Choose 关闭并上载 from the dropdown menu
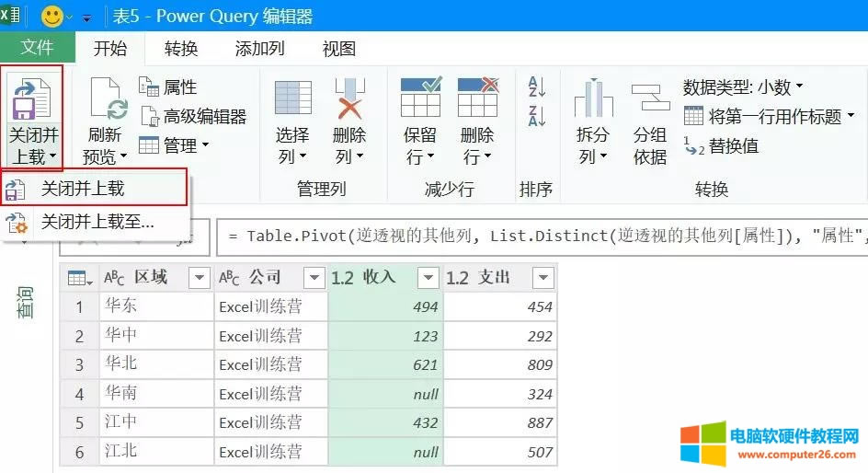868x473 pixels. (95, 189)
